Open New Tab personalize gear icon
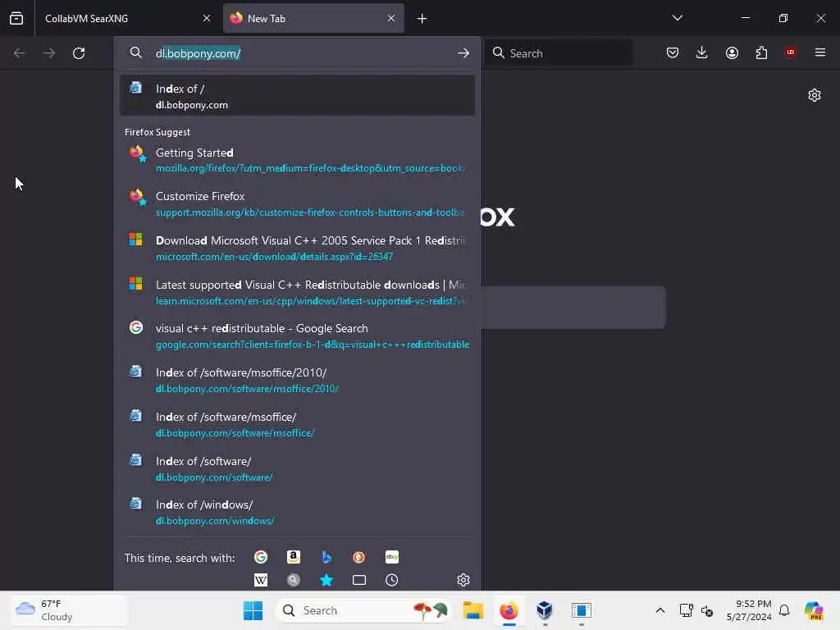The height and width of the screenshot is (630, 840). (815, 95)
